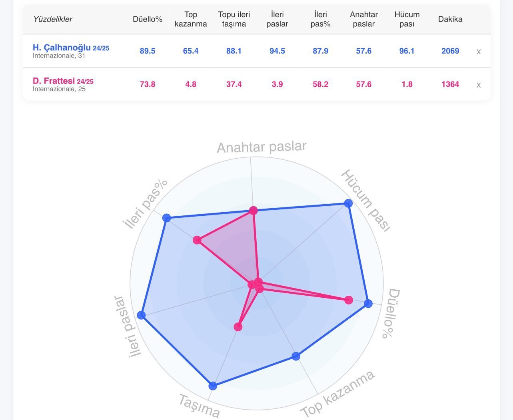Sort by Hücum pası column header
This screenshot has width=513, height=420.
(407, 19)
